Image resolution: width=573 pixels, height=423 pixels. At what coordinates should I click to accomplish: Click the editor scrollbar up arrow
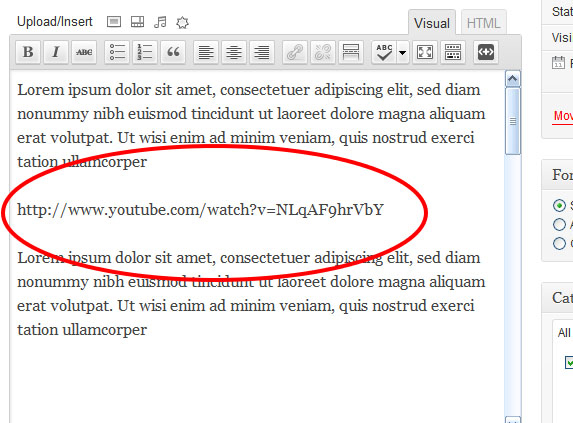coord(513,79)
